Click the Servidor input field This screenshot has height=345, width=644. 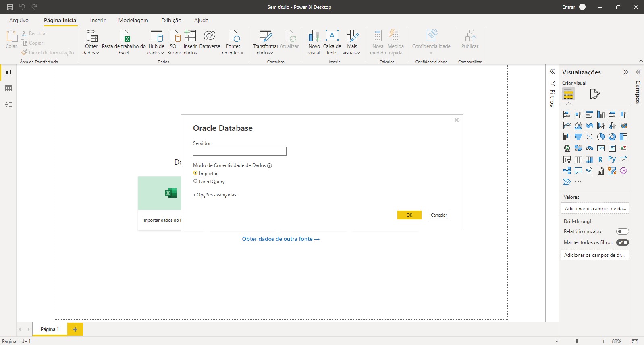click(240, 151)
